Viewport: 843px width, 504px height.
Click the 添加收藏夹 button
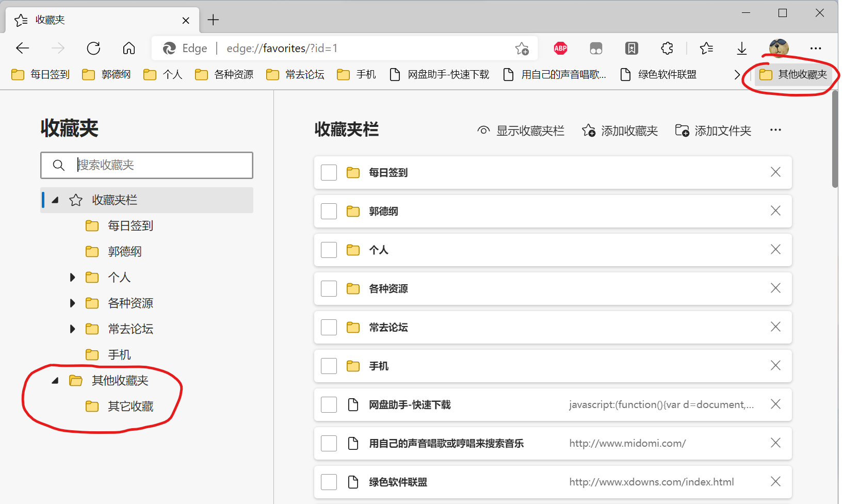point(620,131)
